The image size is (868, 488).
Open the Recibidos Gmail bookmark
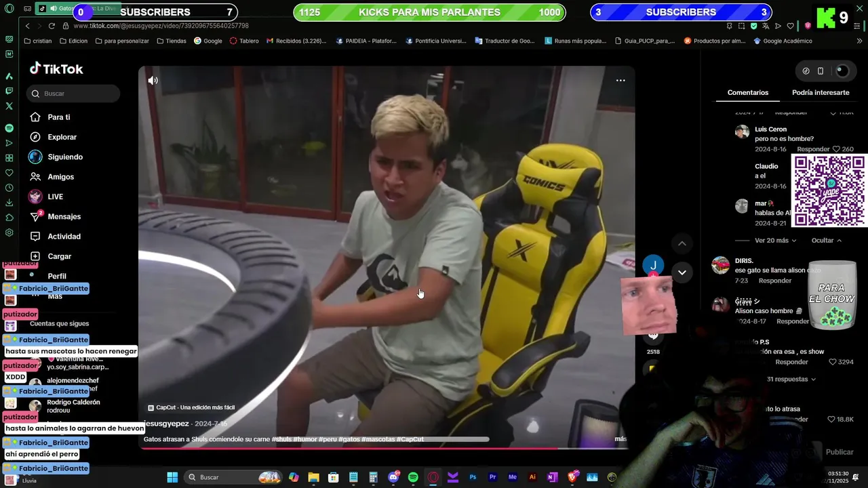pyautogui.click(x=296, y=41)
